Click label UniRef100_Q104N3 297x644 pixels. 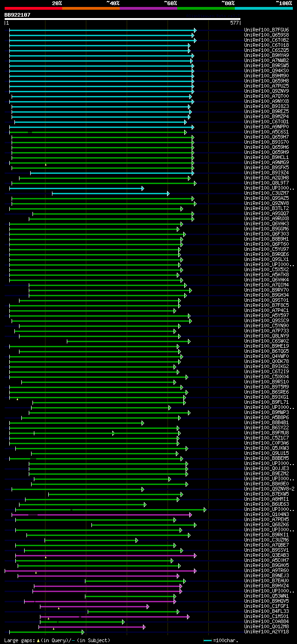(266, 515)
